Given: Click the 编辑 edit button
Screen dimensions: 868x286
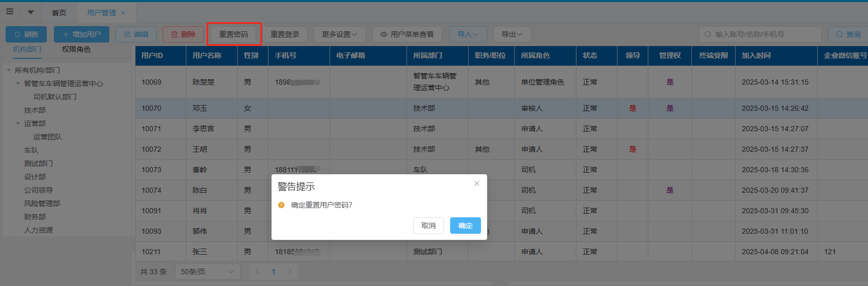Looking at the screenshot, I should point(136,34).
